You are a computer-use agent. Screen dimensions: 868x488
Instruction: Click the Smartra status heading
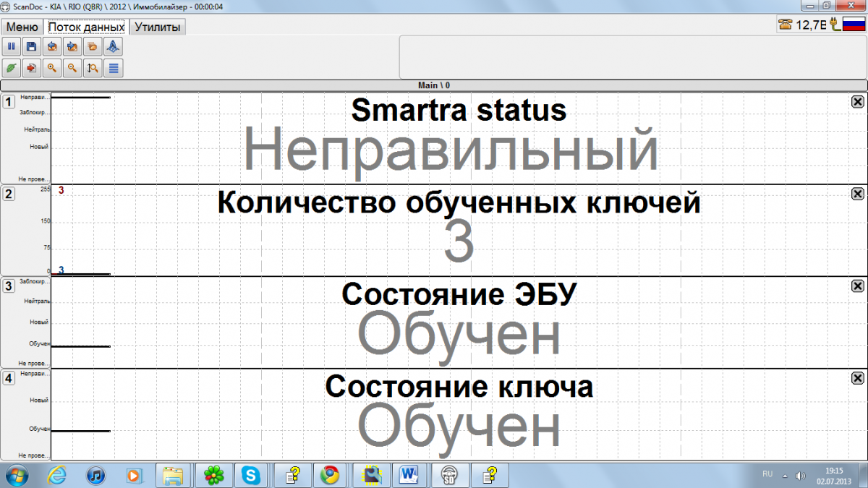459,111
